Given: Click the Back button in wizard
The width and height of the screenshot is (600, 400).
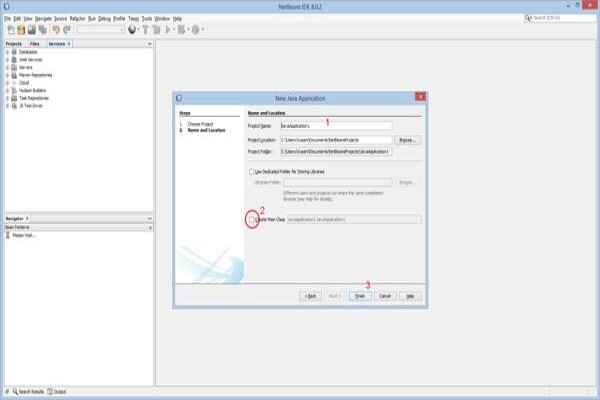Looking at the screenshot, I should (310, 296).
